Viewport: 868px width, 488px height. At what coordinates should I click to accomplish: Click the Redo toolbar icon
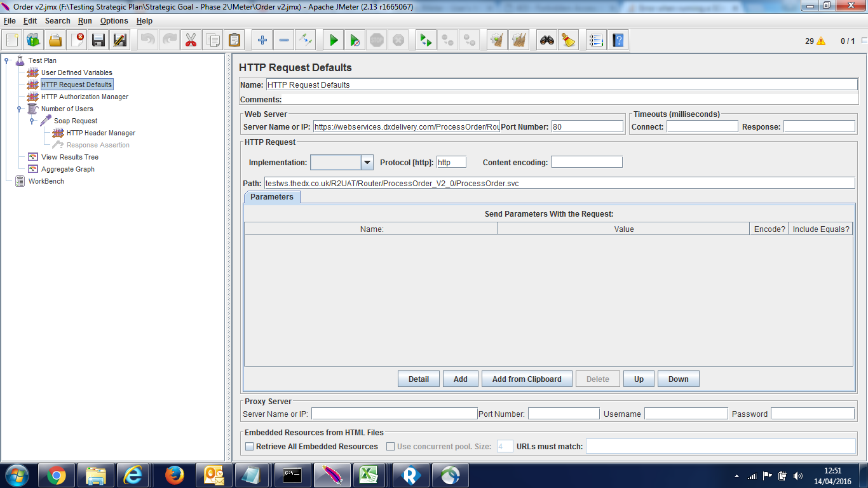coord(170,41)
